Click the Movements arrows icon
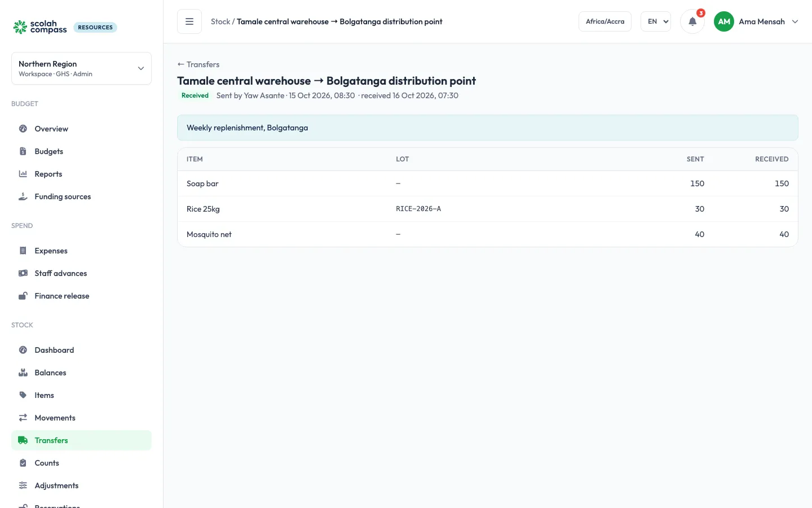The width and height of the screenshot is (812, 508). coord(23,418)
